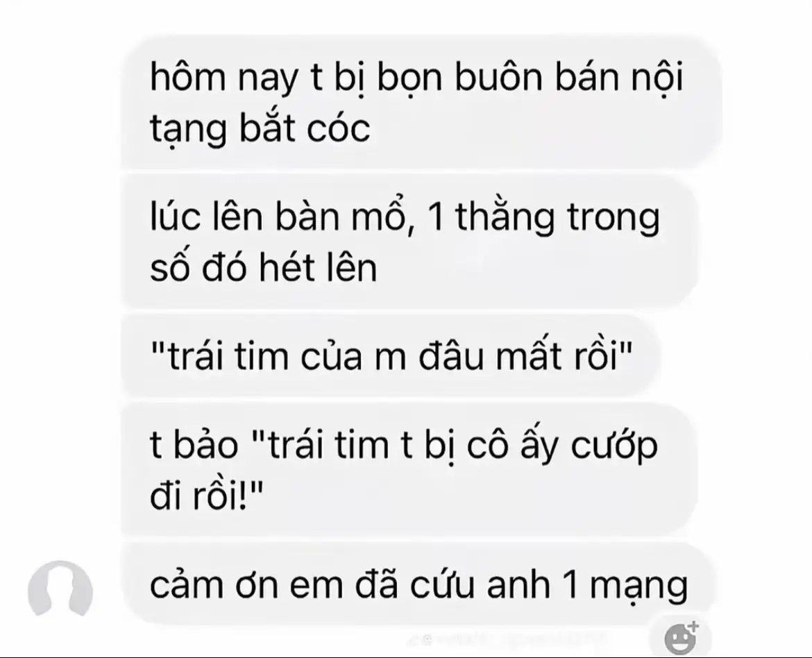Select the message starting "lúc lên bàn mổ"
Viewport: 812px width, 658px height.
(x=409, y=242)
